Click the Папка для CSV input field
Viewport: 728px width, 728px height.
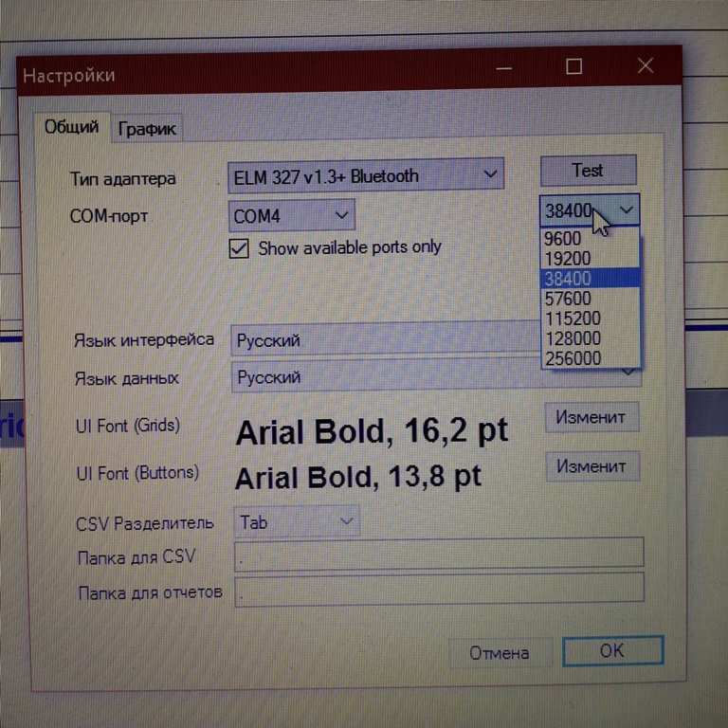point(439,554)
